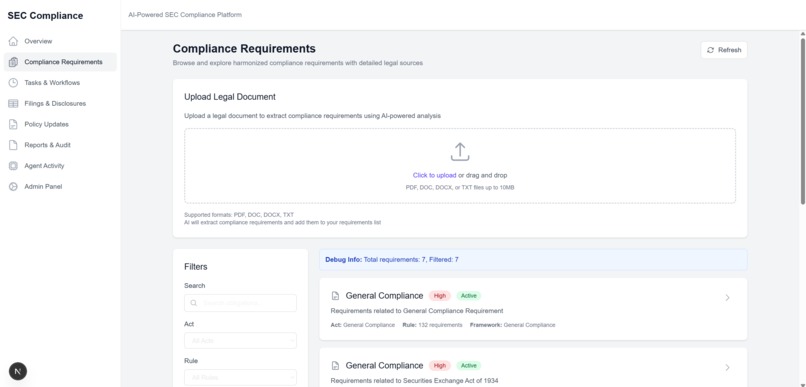Click 'Act: General Compliance' text

coord(363,325)
